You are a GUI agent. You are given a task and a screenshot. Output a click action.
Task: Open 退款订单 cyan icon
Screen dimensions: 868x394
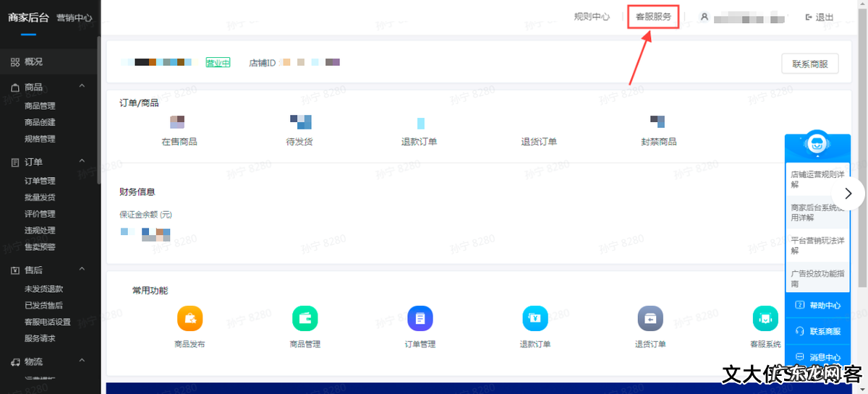pos(535,318)
